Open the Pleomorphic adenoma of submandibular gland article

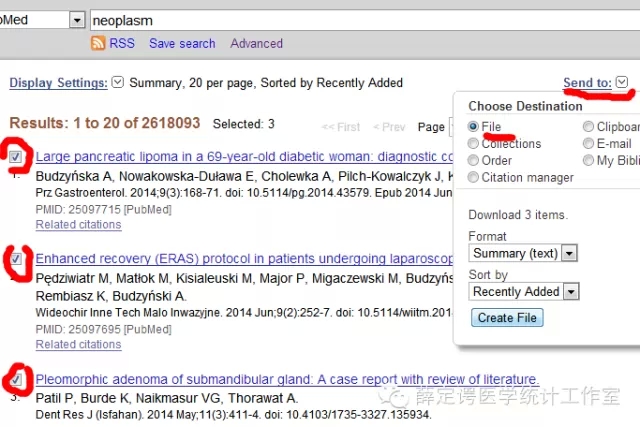click(287, 379)
